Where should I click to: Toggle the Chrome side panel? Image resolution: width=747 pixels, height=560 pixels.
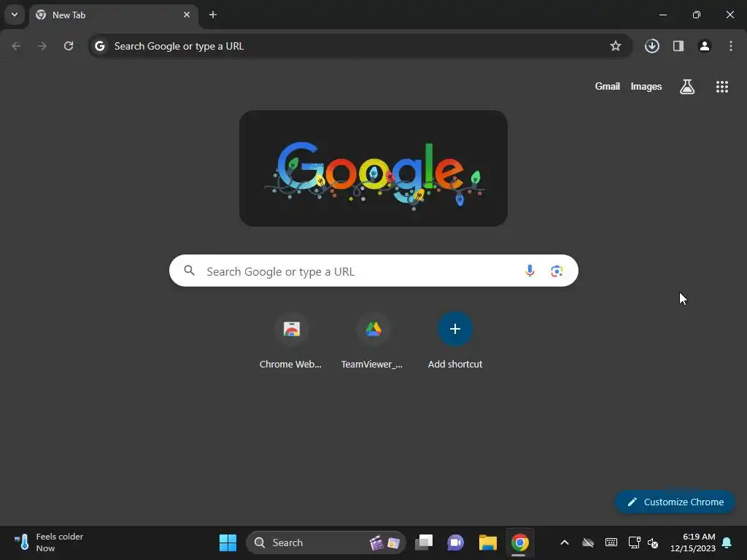click(x=678, y=46)
